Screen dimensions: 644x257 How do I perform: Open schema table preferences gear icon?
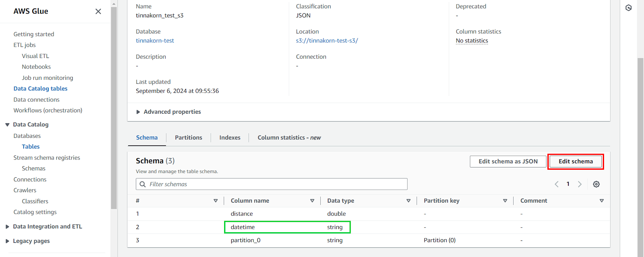[596, 184]
